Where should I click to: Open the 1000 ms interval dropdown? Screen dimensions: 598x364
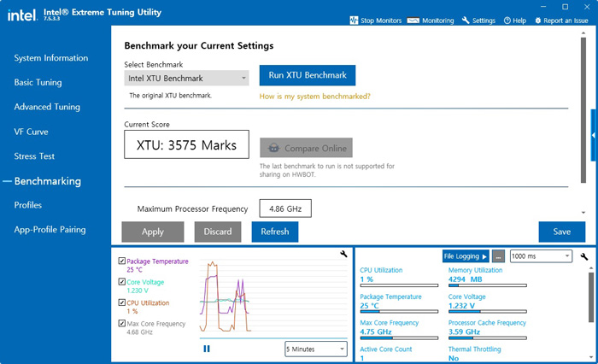pyautogui.click(x=540, y=256)
